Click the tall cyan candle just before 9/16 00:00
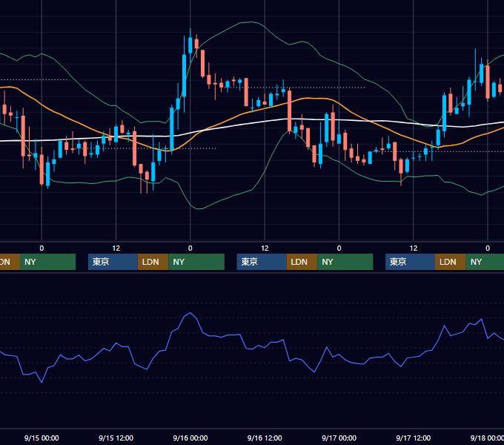Screen dimensions: 504x445 184,76
